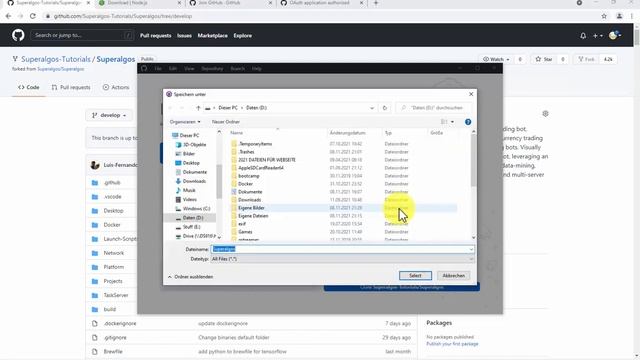The width and height of the screenshot is (640, 360).
Task: Bookmark the page with the star icon
Action: point(604,16)
